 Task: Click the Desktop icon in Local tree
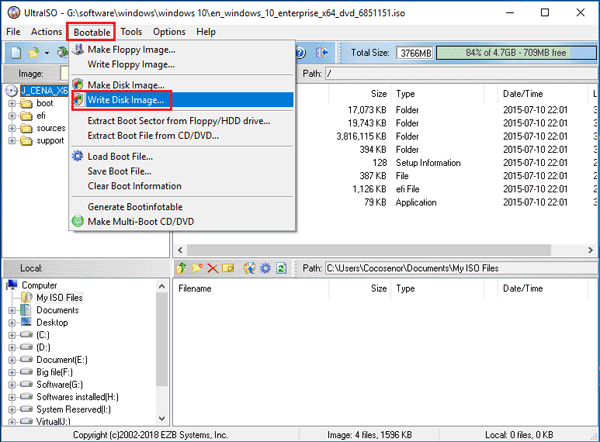pyautogui.click(x=26, y=322)
